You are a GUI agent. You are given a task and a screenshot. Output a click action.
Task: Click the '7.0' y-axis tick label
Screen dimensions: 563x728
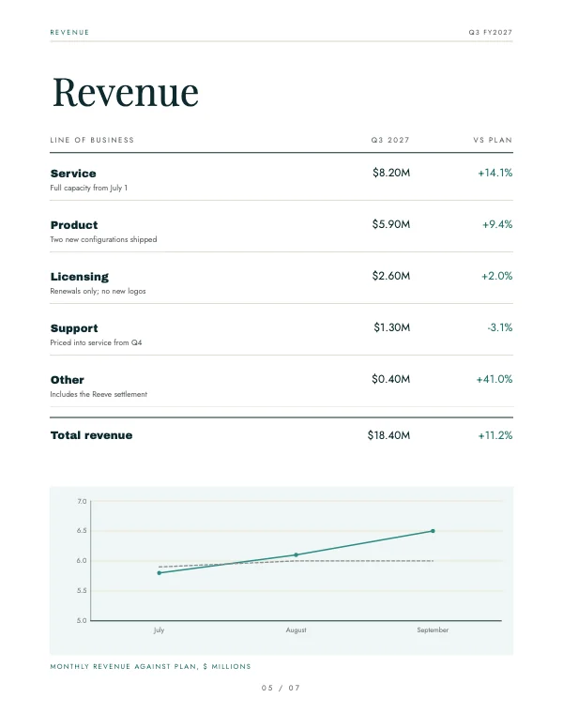click(82, 501)
